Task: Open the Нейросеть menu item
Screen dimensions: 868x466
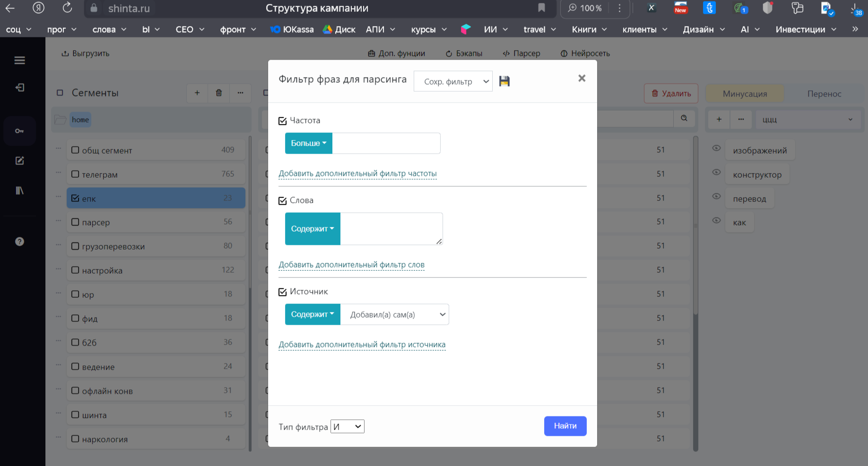Action: 585,53
